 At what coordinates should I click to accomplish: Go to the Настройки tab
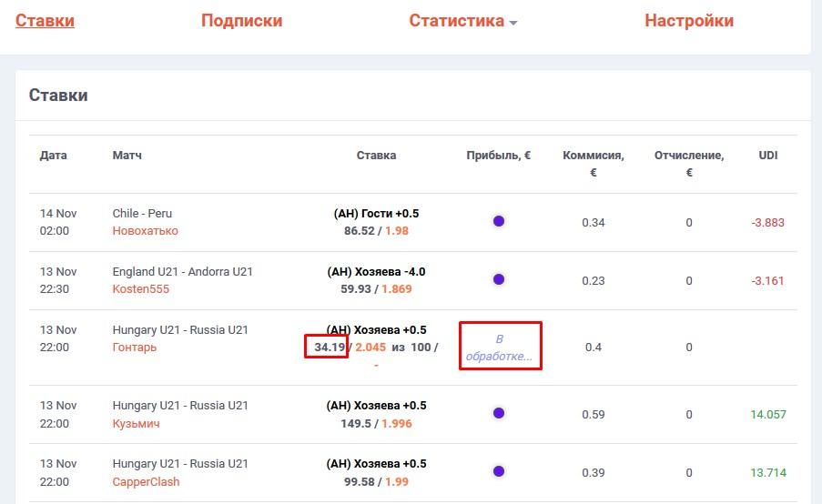pyautogui.click(x=688, y=21)
